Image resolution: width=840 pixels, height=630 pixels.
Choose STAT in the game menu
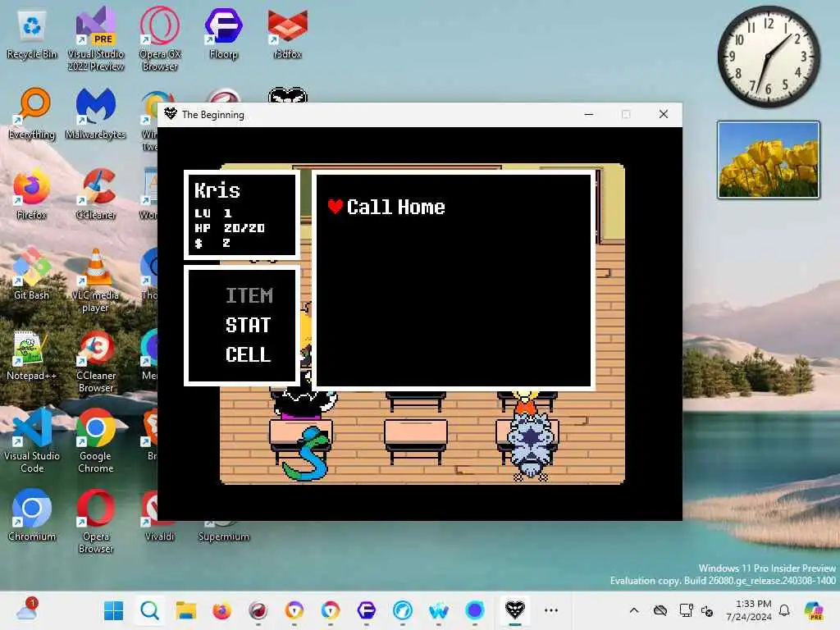coord(248,325)
